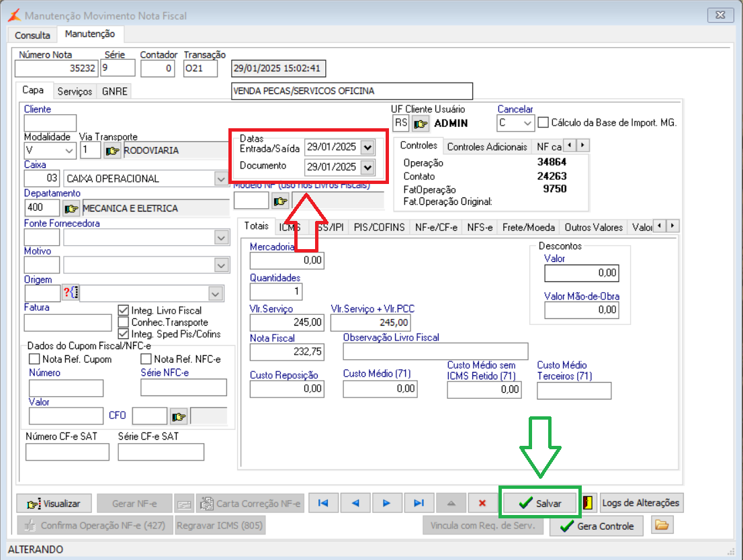Click the Salvar button

(x=539, y=503)
